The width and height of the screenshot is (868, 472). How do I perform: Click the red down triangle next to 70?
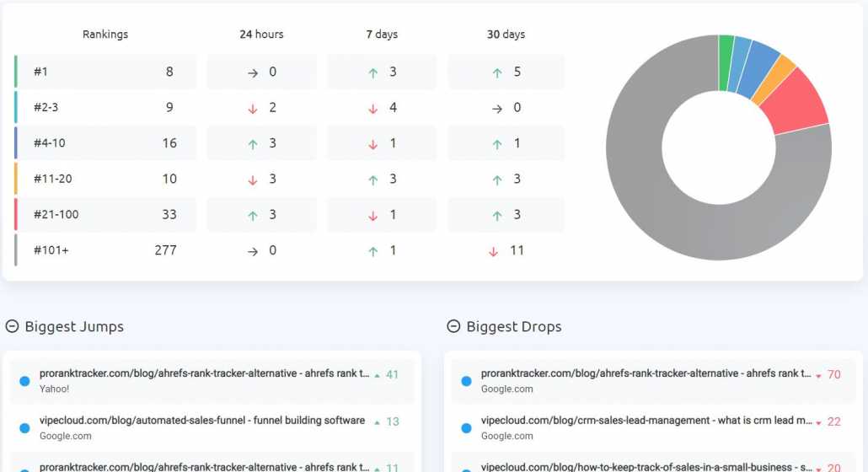pos(818,376)
